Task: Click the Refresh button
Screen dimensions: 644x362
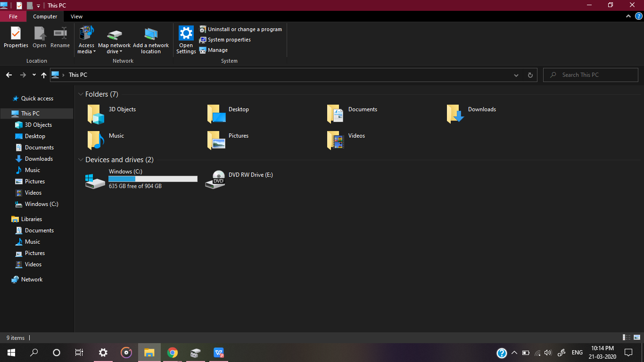Action: click(x=530, y=75)
